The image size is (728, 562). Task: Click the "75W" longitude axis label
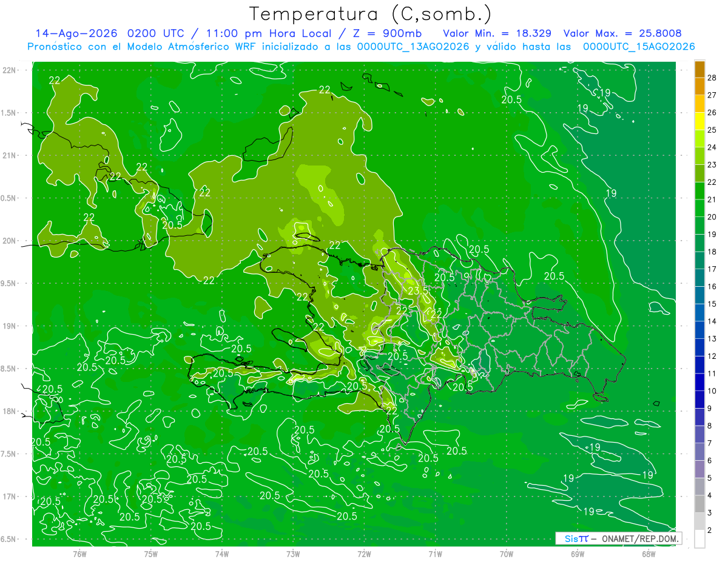151,554
